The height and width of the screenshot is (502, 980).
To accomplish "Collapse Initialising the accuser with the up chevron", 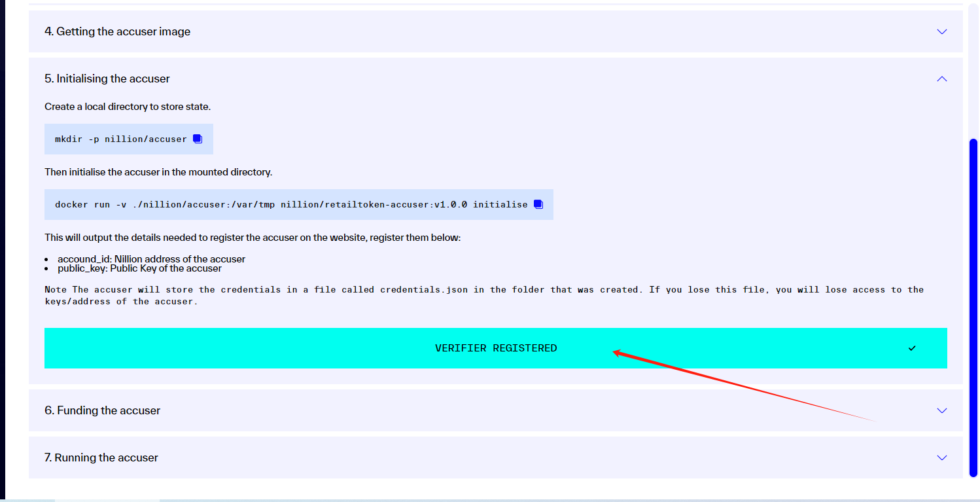I will point(941,79).
